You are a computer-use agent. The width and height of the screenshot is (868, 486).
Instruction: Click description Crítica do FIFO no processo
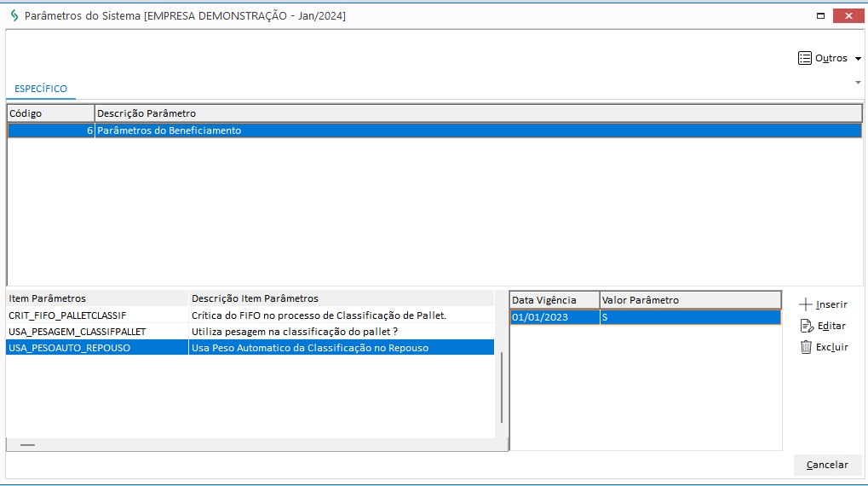point(341,315)
